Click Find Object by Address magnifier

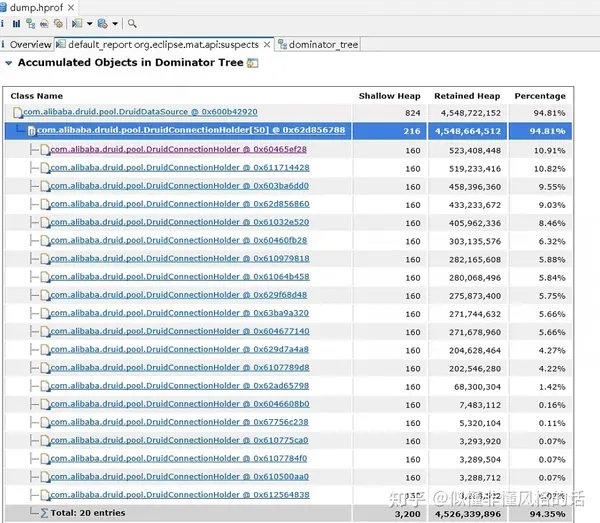[132, 24]
